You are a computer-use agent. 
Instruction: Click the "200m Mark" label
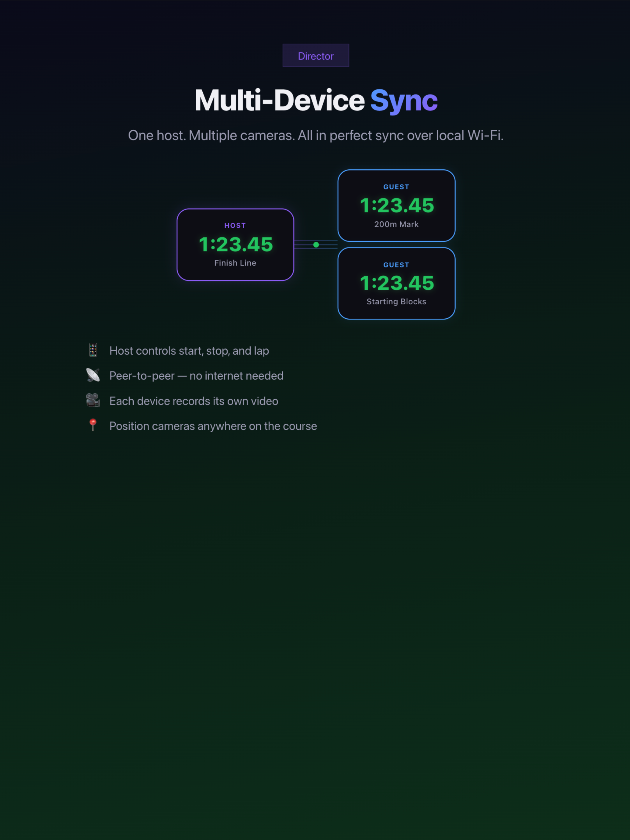tap(396, 224)
